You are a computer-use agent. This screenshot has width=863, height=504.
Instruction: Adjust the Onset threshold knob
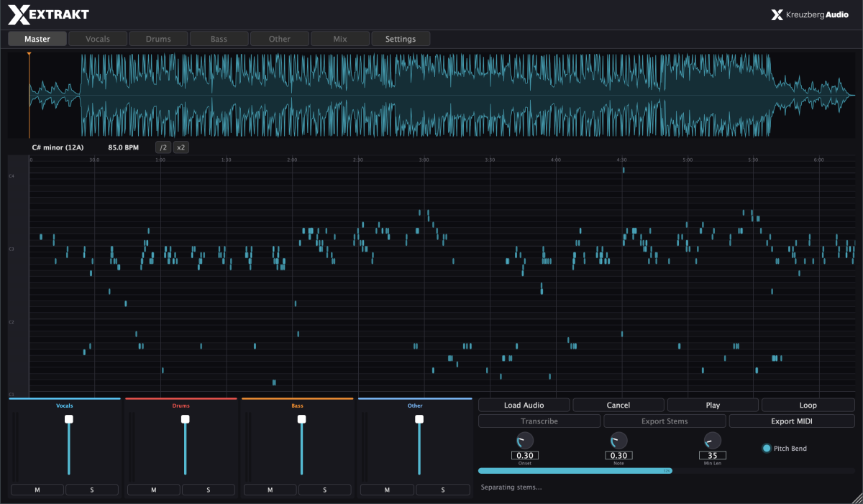(525, 441)
